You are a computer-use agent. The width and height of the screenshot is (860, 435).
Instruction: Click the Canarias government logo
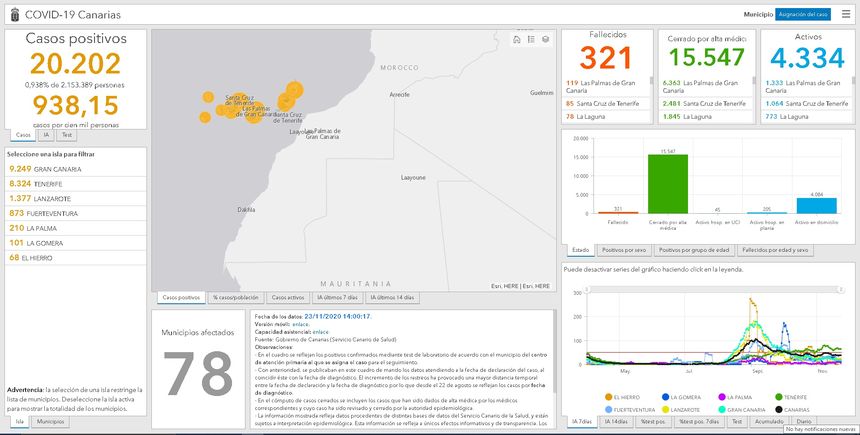pos(12,14)
